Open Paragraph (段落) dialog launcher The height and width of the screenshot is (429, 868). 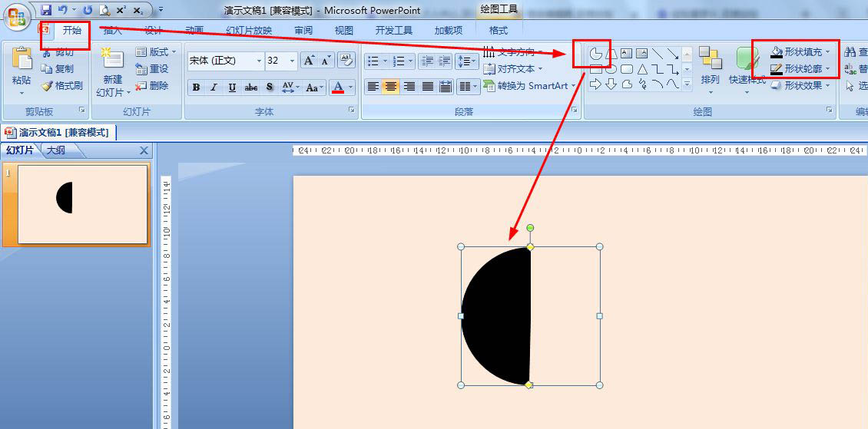[x=575, y=111]
